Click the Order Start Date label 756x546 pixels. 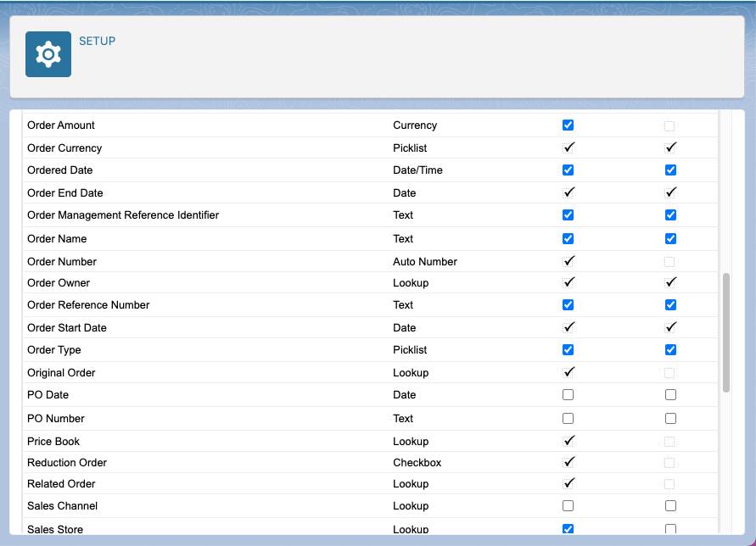(67, 328)
